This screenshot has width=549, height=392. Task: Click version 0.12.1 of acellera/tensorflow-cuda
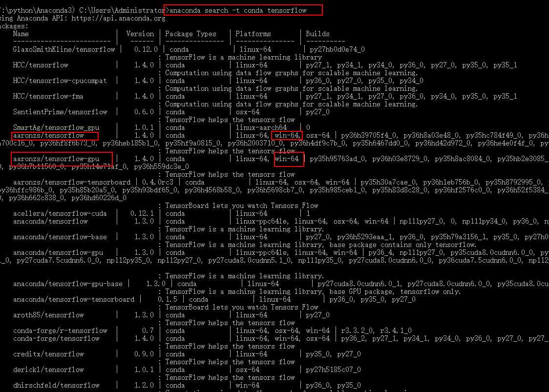(142, 213)
